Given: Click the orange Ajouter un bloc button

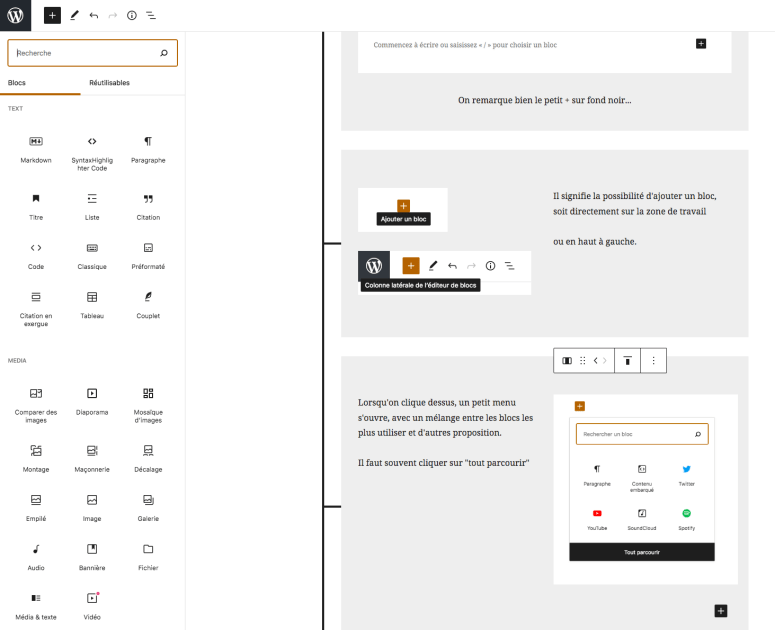Looking at the screenshot, I should click(403, 205).
